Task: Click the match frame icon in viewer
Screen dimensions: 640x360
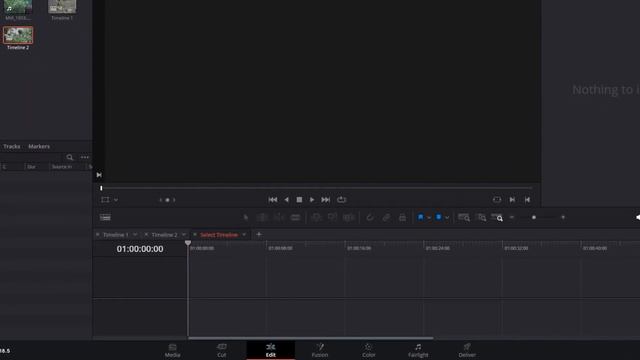Action: coord(497,200)
